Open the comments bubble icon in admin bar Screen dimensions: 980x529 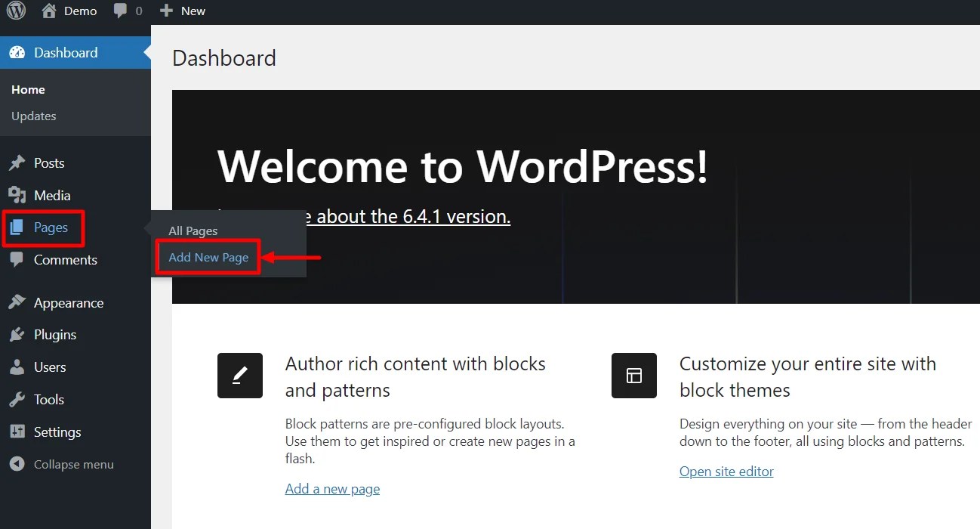point(120,11)
